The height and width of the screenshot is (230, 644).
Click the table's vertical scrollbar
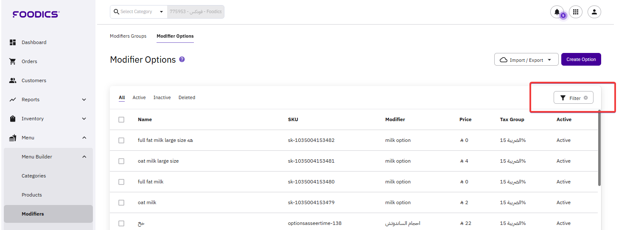tap(599, 148)
